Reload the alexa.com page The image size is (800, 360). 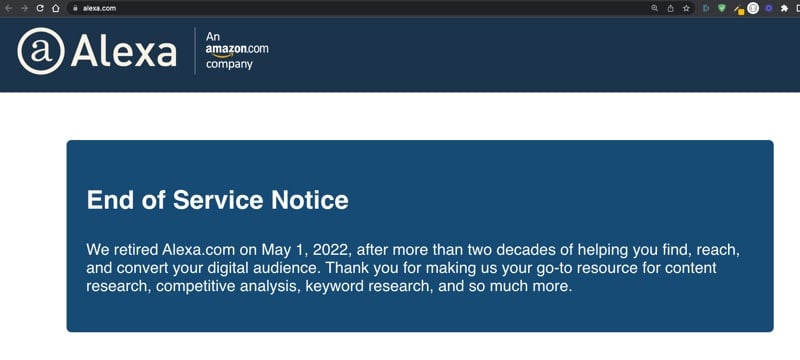pos(40,8)
